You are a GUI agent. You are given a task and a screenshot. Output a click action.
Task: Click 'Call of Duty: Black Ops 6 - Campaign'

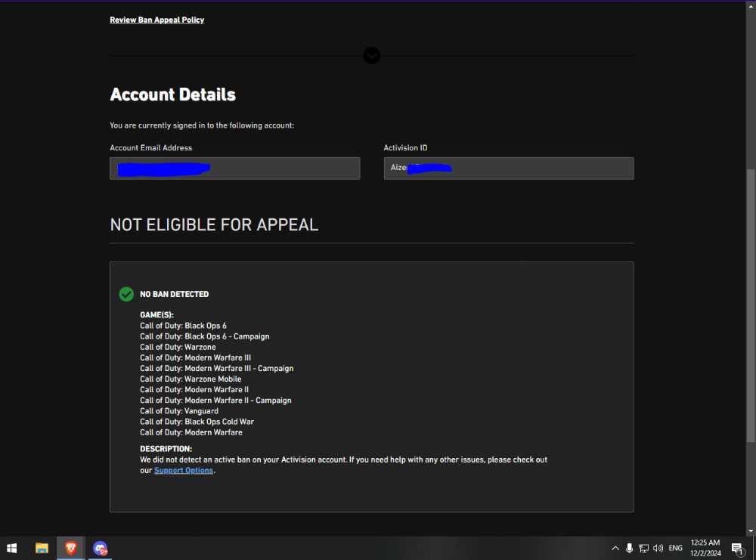pyautogui.click(x=205, y=336)
